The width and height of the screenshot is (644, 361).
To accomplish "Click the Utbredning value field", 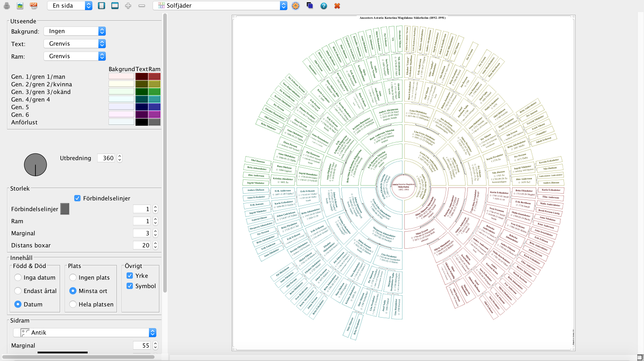I will click(x=106, y=158).
